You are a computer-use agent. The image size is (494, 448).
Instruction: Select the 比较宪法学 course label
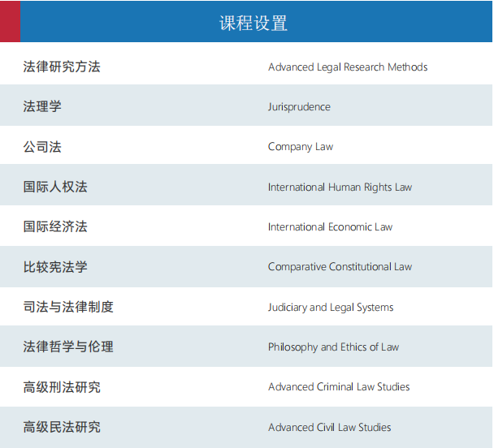55,266
